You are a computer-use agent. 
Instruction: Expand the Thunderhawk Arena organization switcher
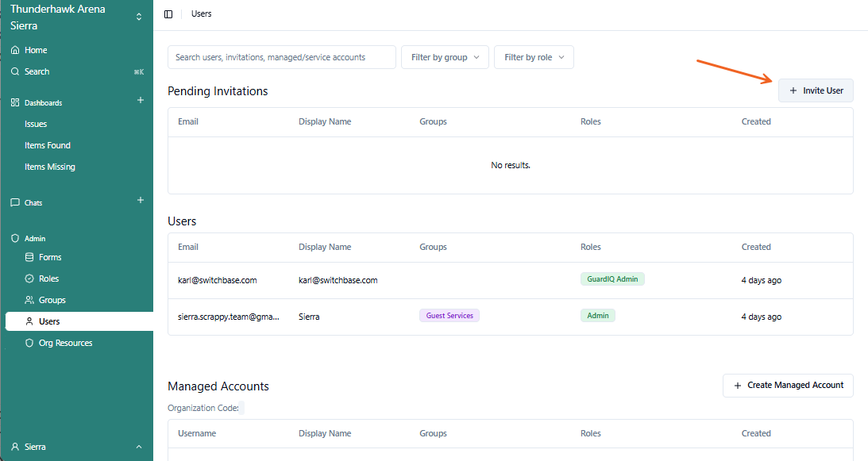pyautogui.click(x=139, y=17)
